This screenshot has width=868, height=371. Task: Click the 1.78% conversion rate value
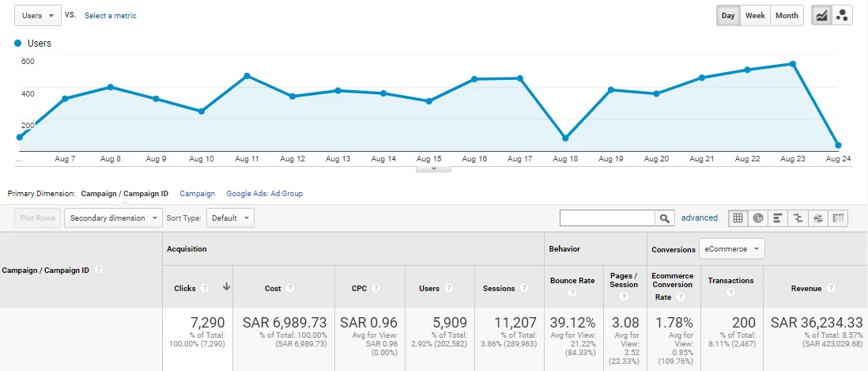tap(673, 322)
